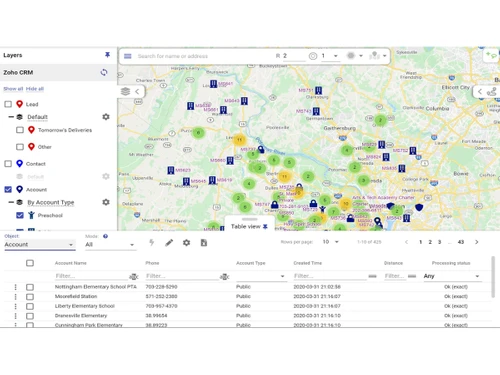Pin the Table view tab
Screen dimensions: 500x375
[265, 227]
